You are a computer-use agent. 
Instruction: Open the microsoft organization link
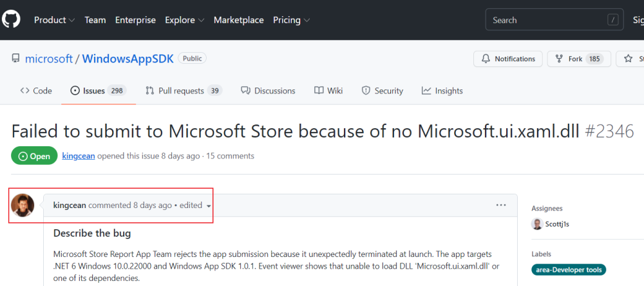click(x=48, y=59)
